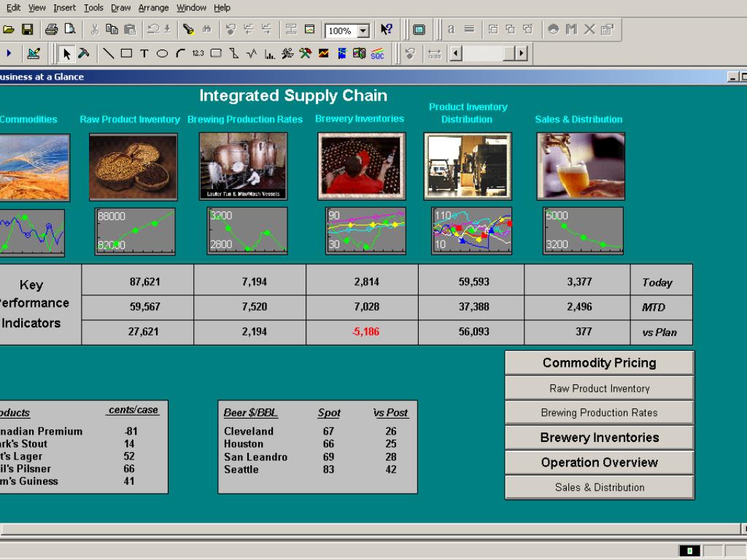This screenshot has width=747, height=560.
Task: Select the hammer tool icon
Action: tap(84, 53)
